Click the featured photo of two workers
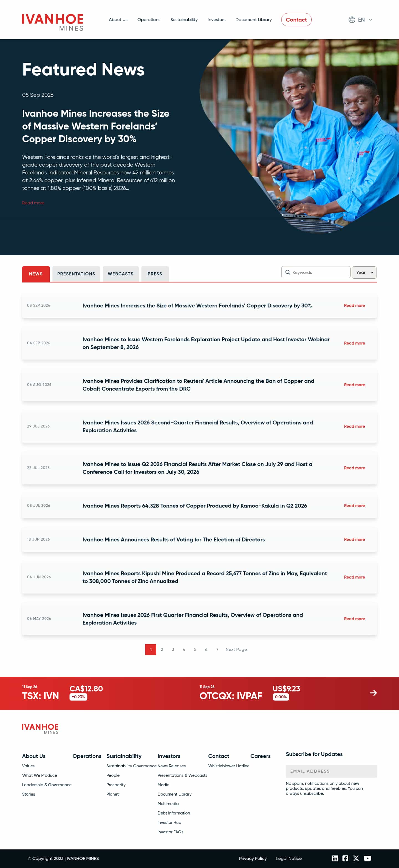The image size is (399, 868). tap(299, 136)
